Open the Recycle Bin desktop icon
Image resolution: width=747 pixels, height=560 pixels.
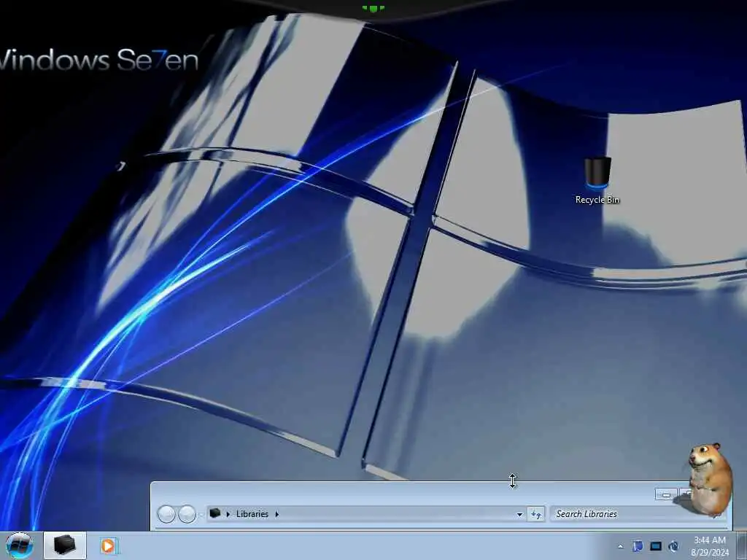click(x=597, y=181)
